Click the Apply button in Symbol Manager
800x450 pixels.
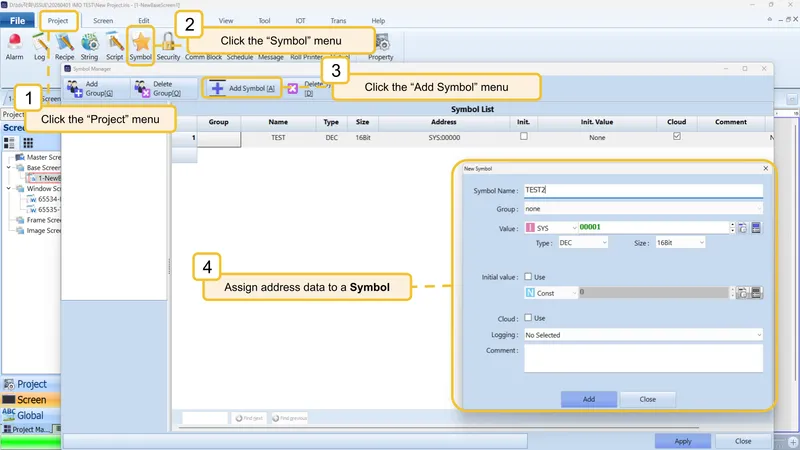tap(683, 441)
